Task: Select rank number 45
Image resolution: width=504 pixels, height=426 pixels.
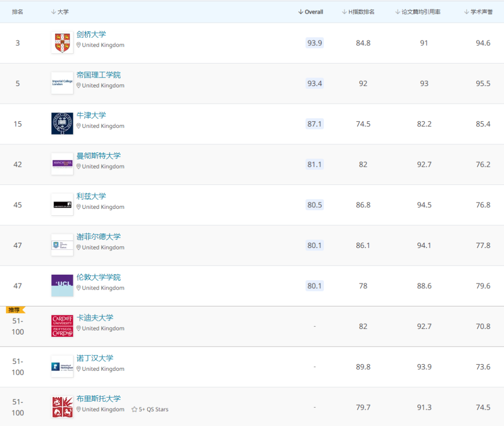Action: click(18, 205)
